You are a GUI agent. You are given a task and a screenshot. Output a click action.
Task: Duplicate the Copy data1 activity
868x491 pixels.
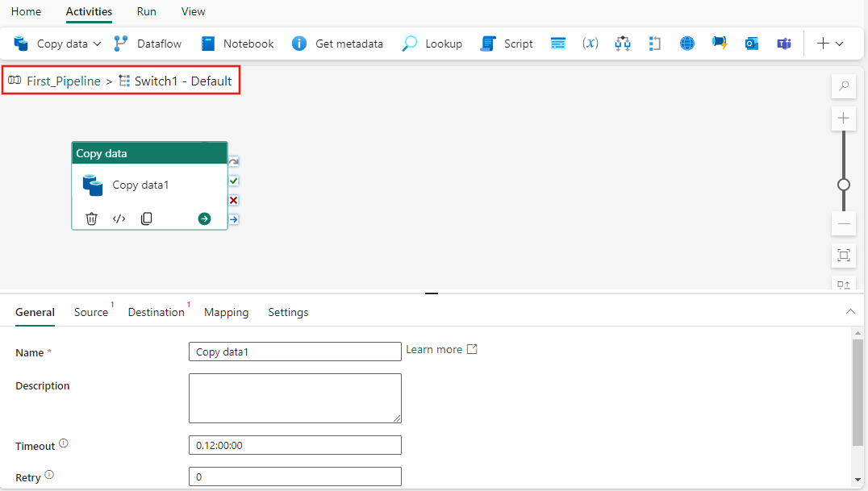(x=146, y=218)
